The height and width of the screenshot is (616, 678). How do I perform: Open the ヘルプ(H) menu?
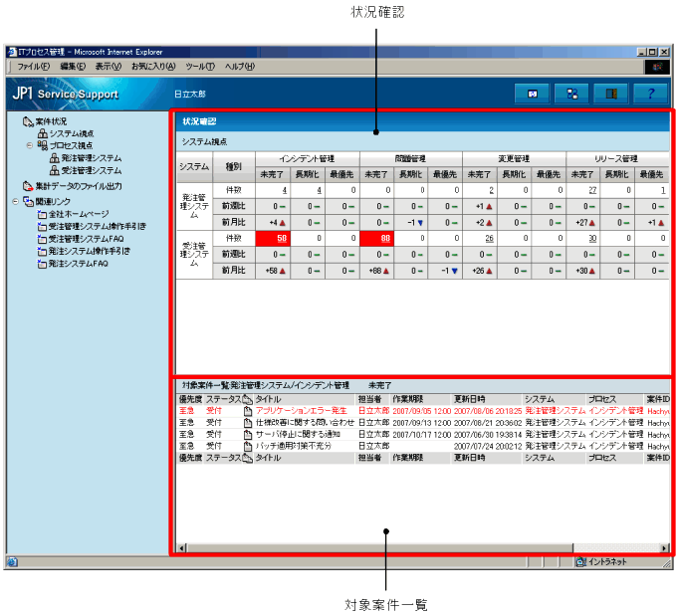tap(240, 67)
